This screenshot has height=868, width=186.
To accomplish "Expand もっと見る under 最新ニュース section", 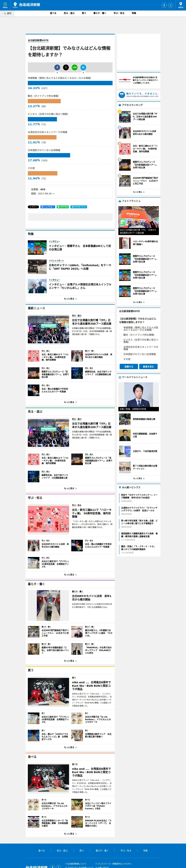I will [x=70, y=402].
